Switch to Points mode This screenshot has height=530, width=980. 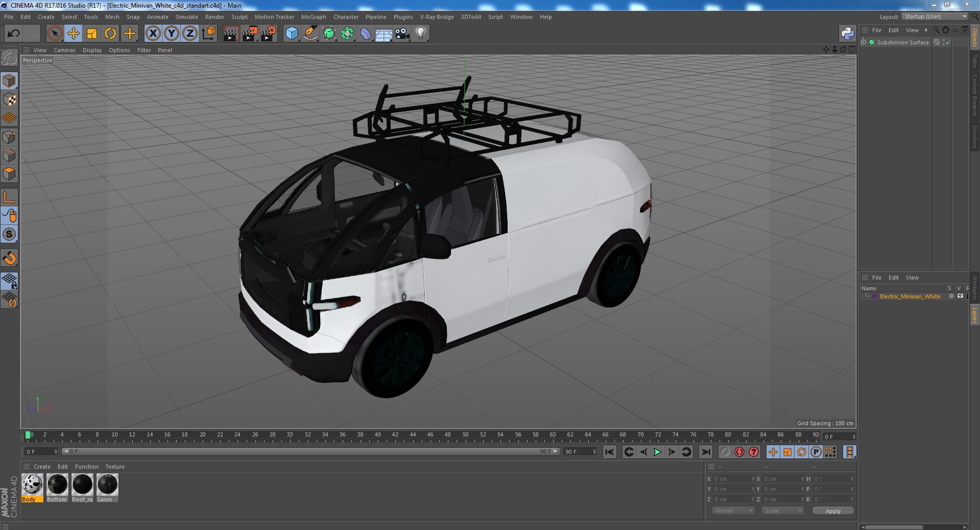(9, 137)
